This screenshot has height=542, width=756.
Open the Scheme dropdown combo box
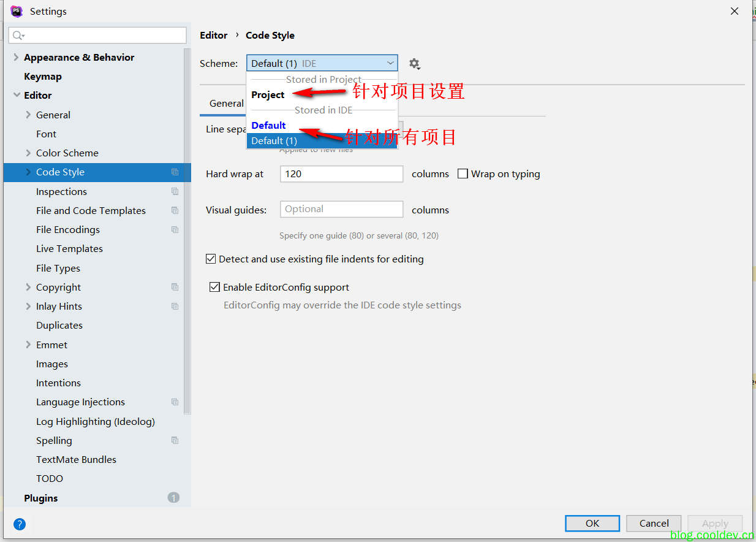322,63
